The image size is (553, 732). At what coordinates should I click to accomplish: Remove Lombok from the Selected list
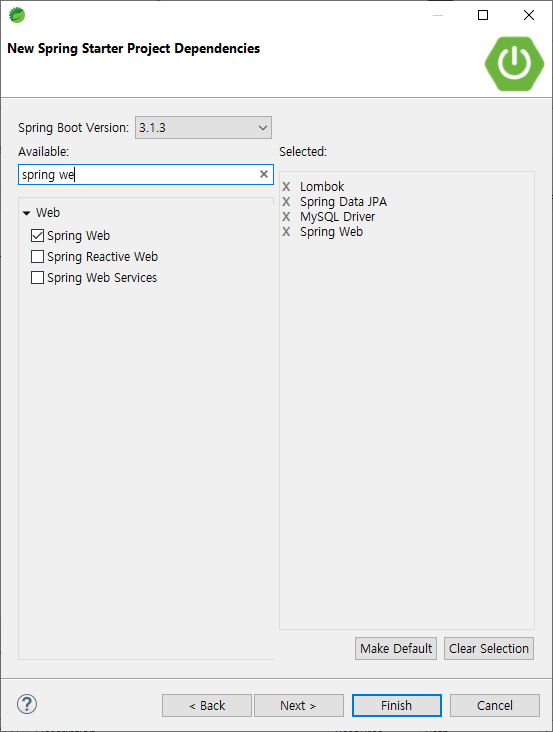(x=286, y=187)
